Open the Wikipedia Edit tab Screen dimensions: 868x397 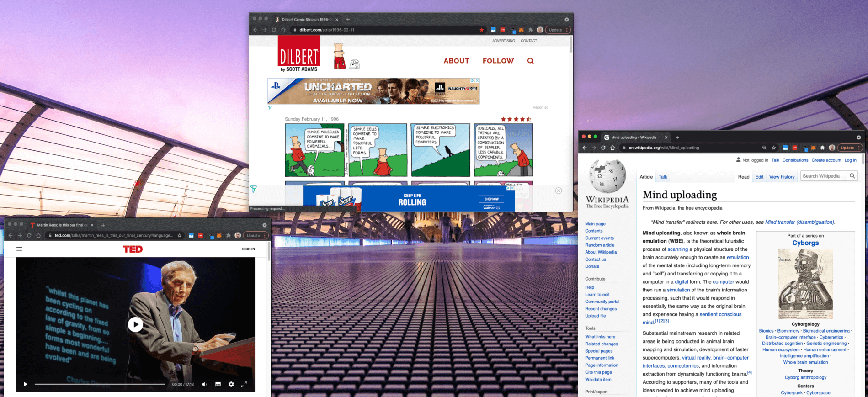tap(759, 177)
